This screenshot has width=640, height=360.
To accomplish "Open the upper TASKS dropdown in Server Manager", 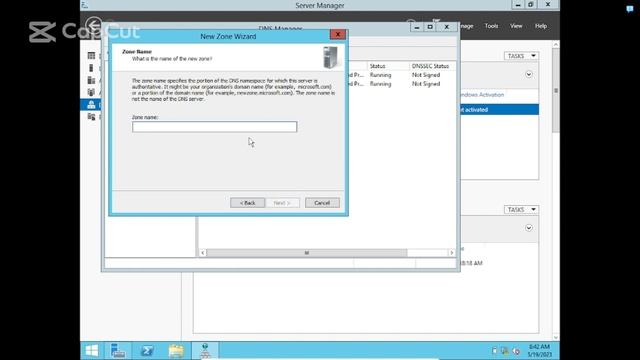I will pyautogui.click(x=521, y=56).
